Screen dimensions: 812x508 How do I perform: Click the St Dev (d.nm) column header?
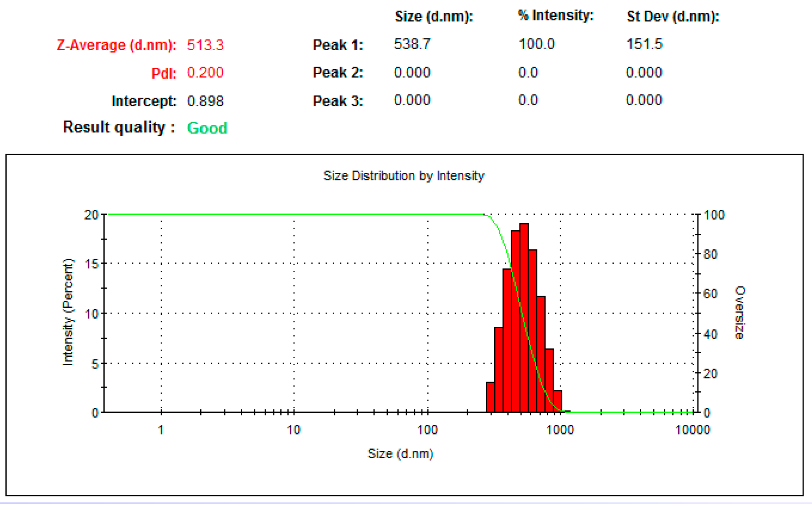[x=673, y=16]
